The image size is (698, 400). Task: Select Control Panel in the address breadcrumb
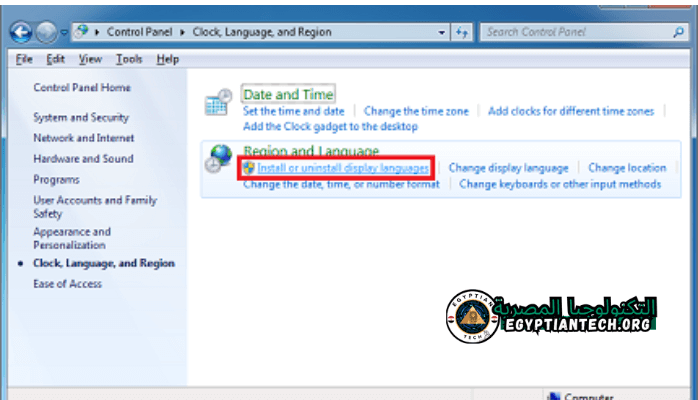pos(139,32)
